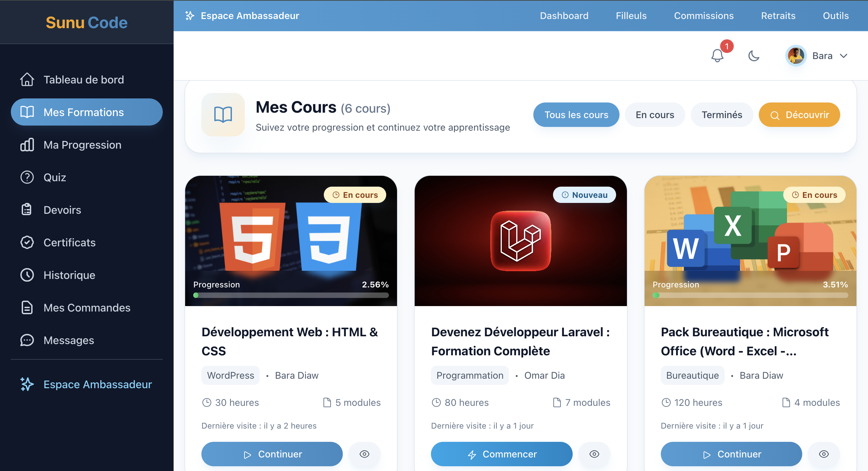
Task: Click the Découvrir search button
Action: coord(799,115)
